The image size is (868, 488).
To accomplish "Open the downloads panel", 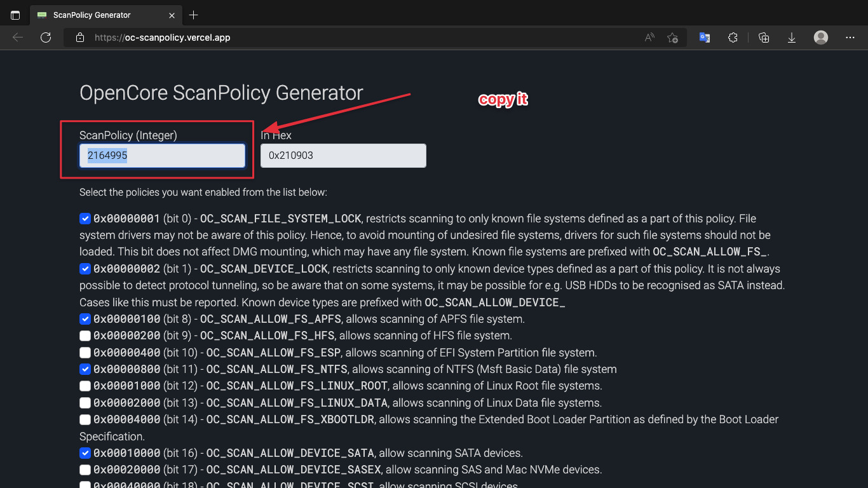I will (792, 37).
